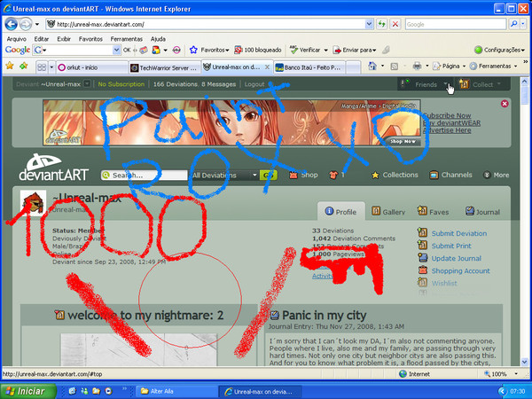Image resolution: width=532 pixels, height=399 pixels.
Task: Open the Quick Tabs grid icon
Action: point(42,67)
